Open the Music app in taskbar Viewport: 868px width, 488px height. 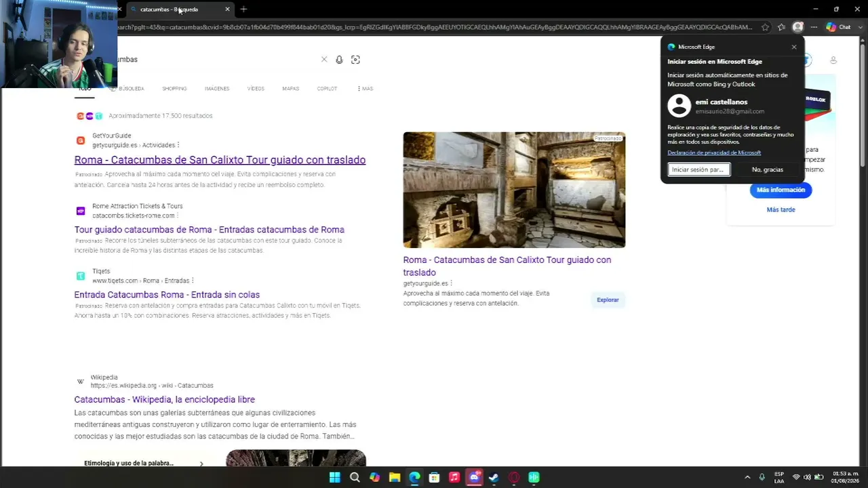click(454, 477)
